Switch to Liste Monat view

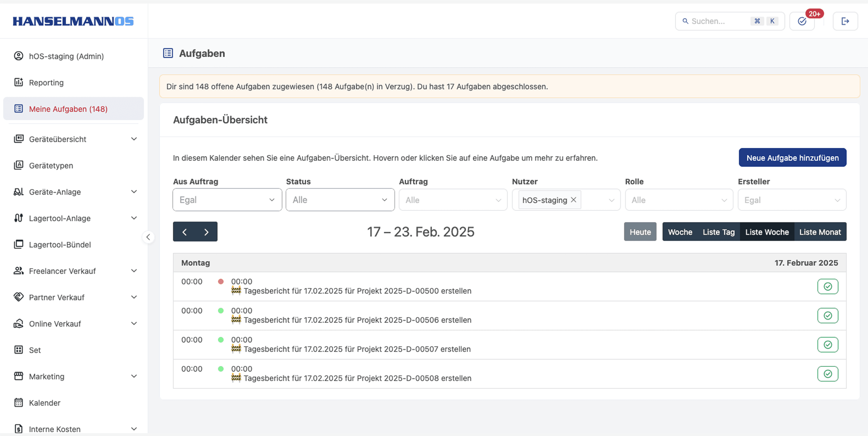820,232
